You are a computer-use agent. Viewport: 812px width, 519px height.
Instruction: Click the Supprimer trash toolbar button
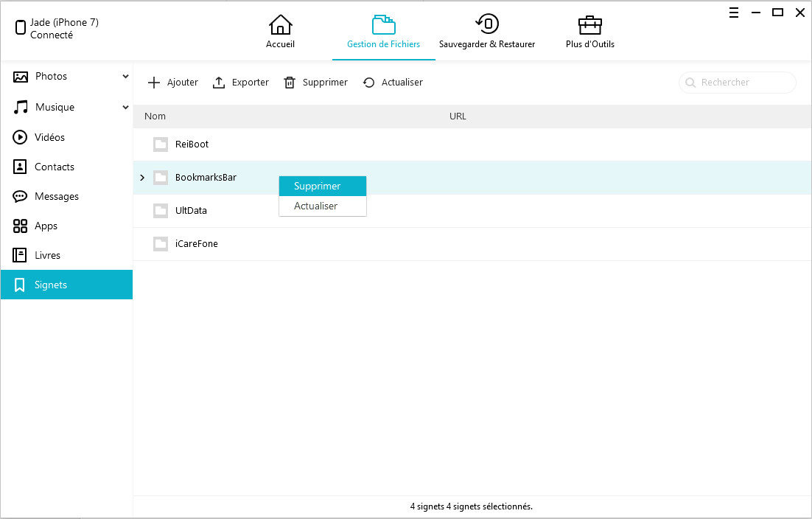315,83
